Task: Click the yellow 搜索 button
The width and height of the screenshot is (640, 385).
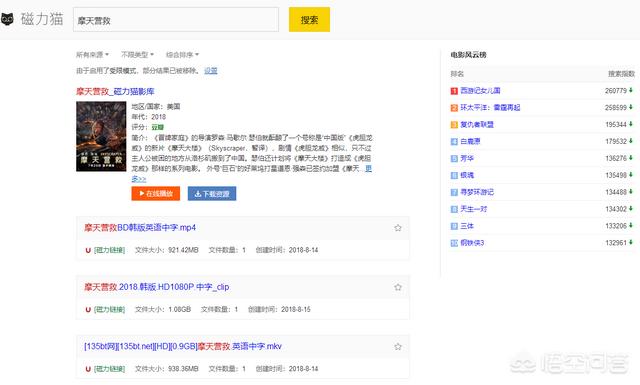Action: 309,20
